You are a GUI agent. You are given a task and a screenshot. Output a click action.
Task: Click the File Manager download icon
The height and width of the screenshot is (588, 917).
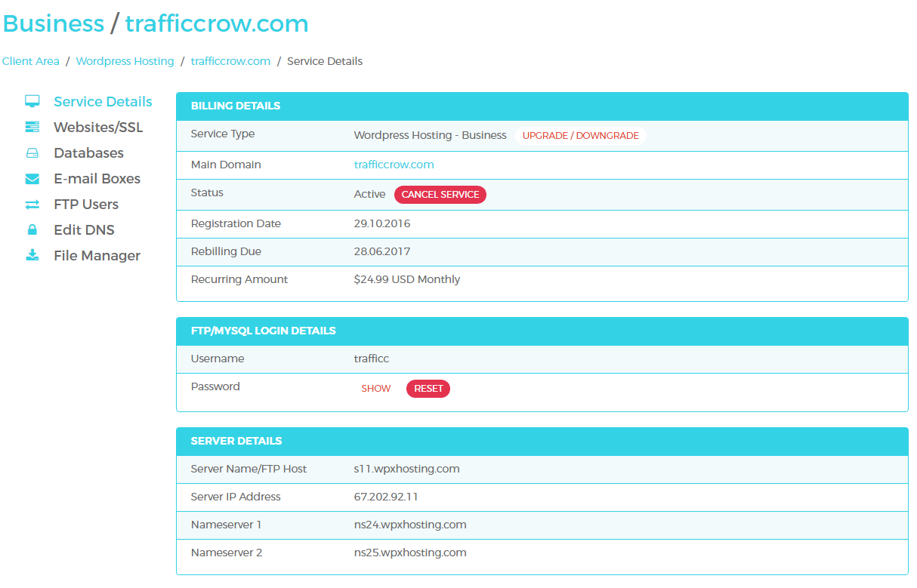[x=32, y=255]
